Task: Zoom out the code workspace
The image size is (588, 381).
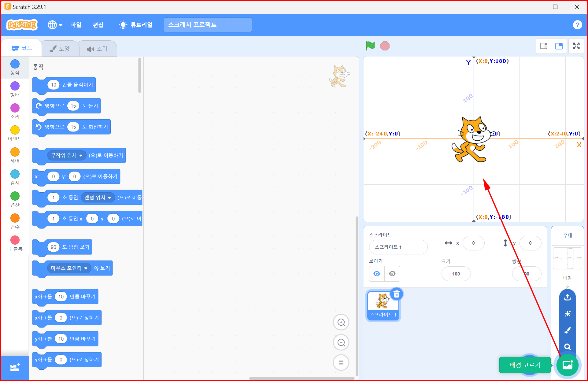Action: 341,342
